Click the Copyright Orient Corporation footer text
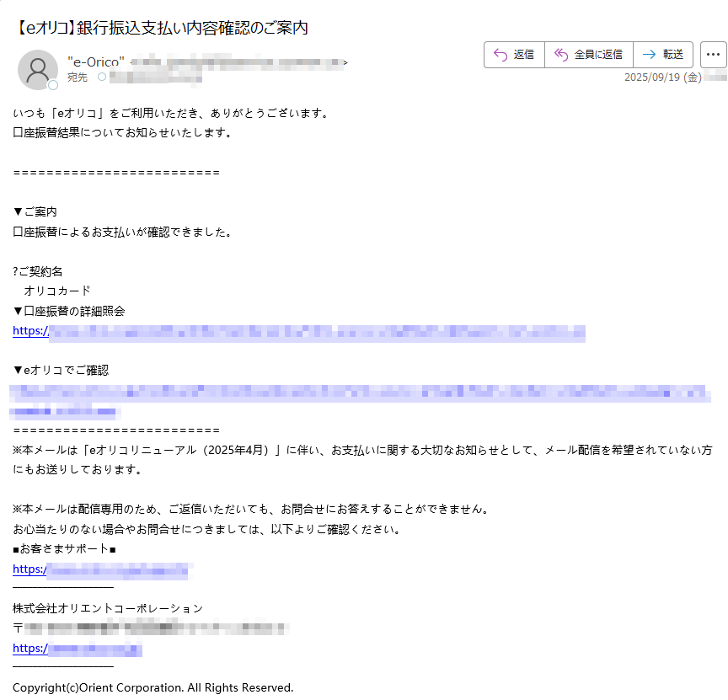 click(153, 687)
